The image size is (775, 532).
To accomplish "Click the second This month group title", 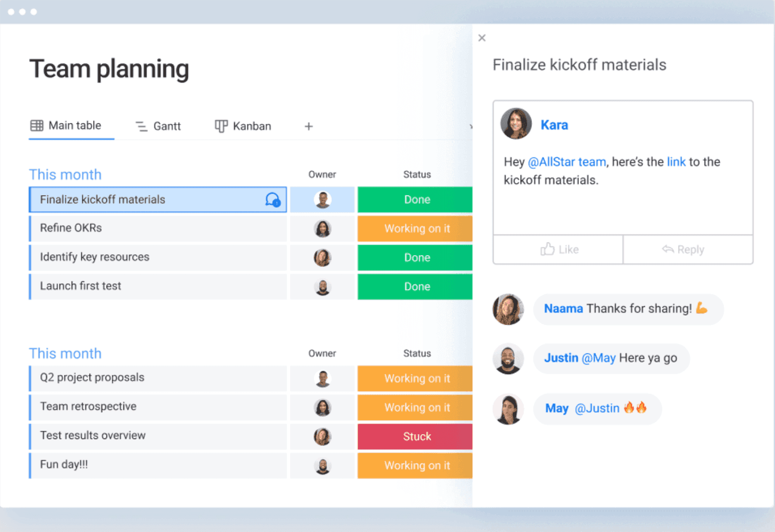I will pyautogui.click(x=65, y=353).
